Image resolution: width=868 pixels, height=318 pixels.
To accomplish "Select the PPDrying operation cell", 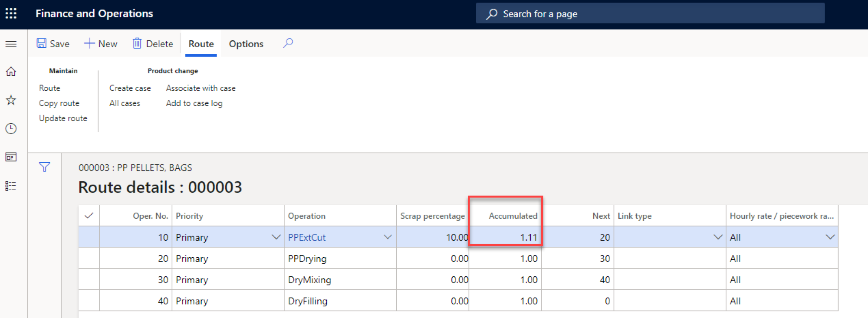I will click(340, 259).
